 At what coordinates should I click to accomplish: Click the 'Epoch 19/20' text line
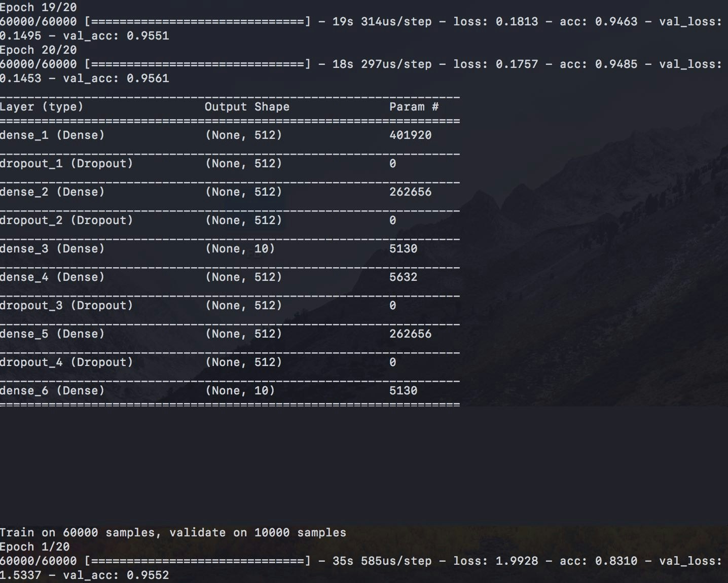[39, 7]
